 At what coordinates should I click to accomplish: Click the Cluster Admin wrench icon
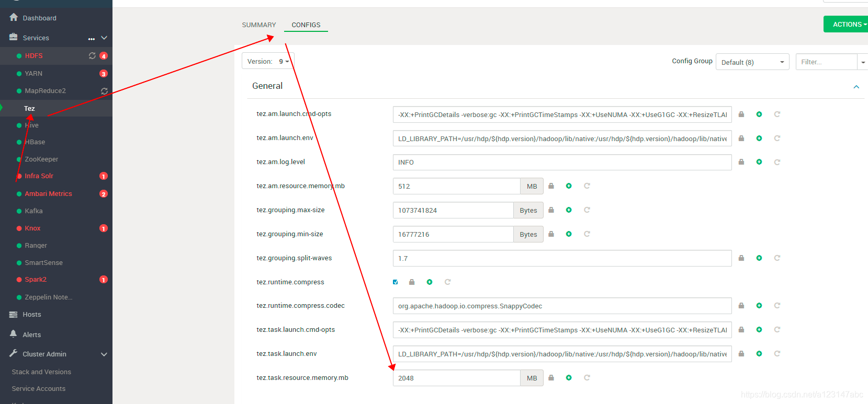coord(14,353)
